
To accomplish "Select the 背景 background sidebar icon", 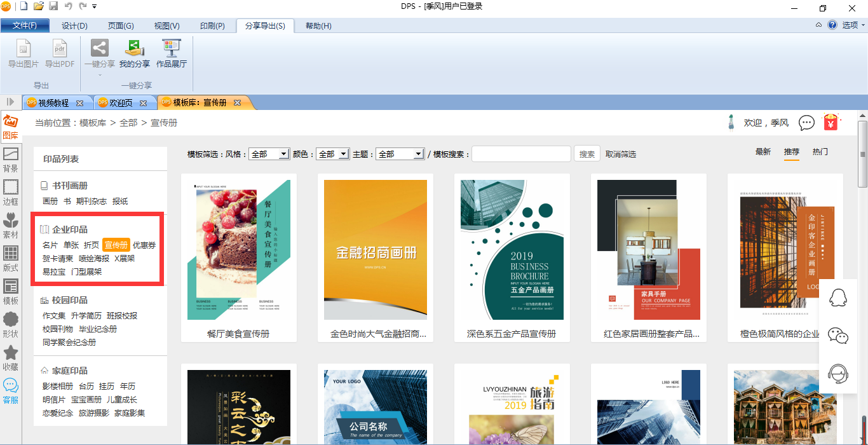I will tap(11, 160).
